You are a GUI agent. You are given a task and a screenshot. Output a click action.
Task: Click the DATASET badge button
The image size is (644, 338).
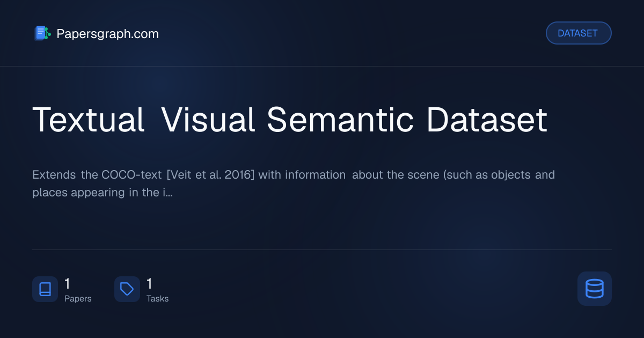579,33
